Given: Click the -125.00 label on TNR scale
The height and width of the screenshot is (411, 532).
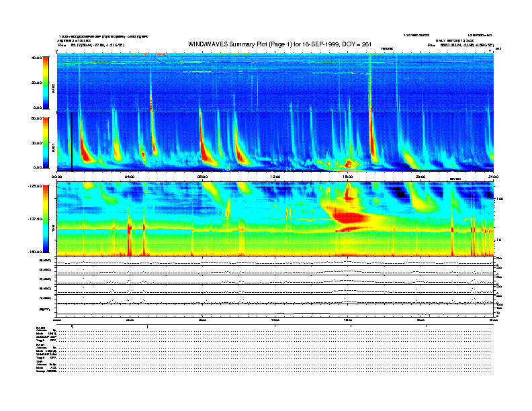Looking at the screenshot, I should click(35, 186).
